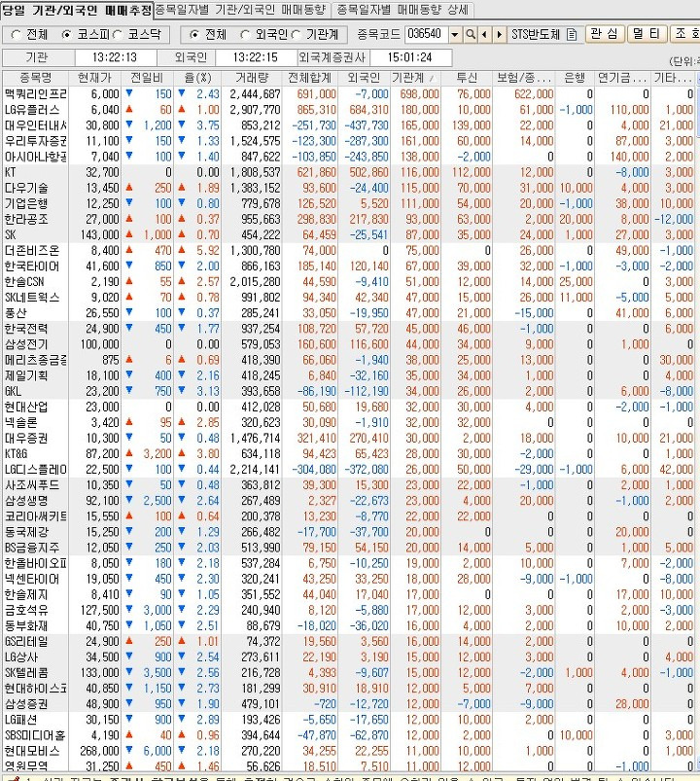
Task: Sort by the 현재가 column header
Action: [x=94, y=78]
